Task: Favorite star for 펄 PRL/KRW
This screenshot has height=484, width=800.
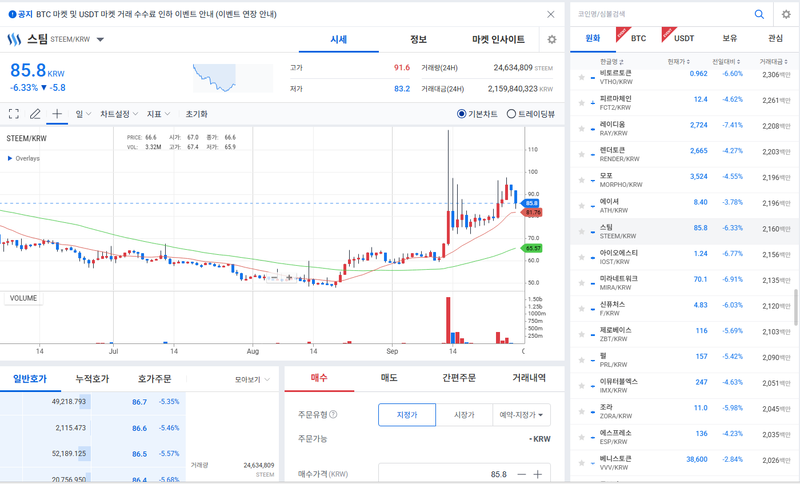Action: click(x=581, y=360)
